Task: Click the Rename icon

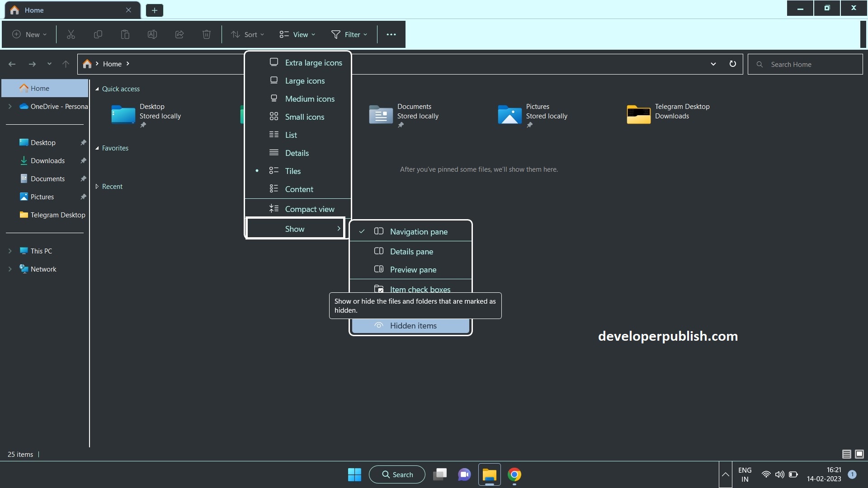Action: pyautogui.click(x=152, y=34)
